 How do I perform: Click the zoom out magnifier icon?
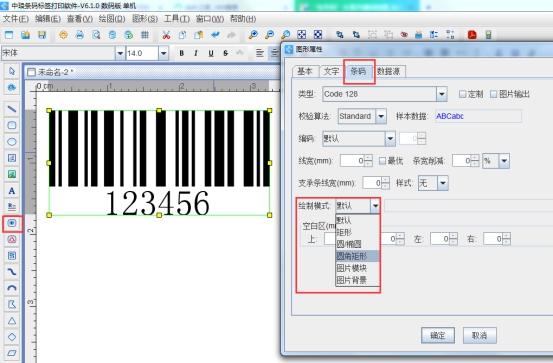[x=269, y=35]
